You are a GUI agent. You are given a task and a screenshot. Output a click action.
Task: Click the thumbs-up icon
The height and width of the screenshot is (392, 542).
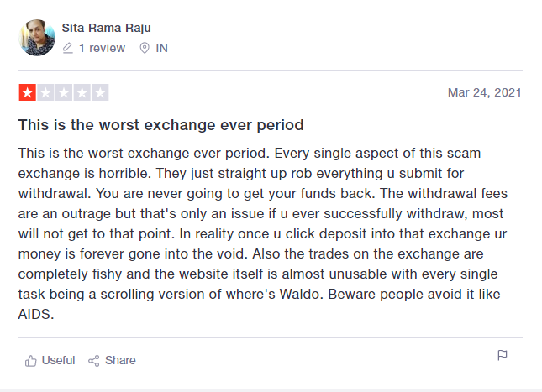pyautogui.click(x=31, y=361)
